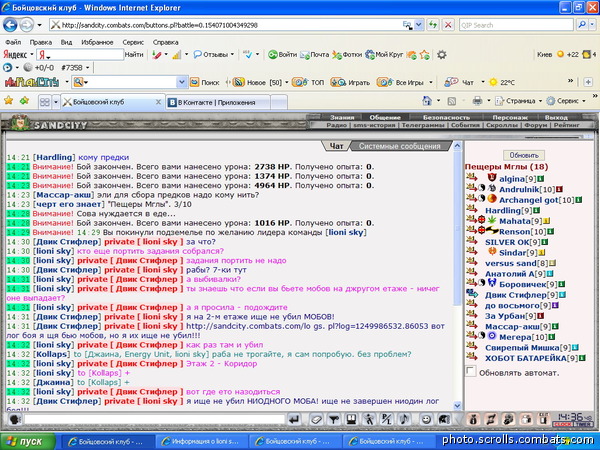Click the private-message icon beside Hardling

(x=472, y=209)
